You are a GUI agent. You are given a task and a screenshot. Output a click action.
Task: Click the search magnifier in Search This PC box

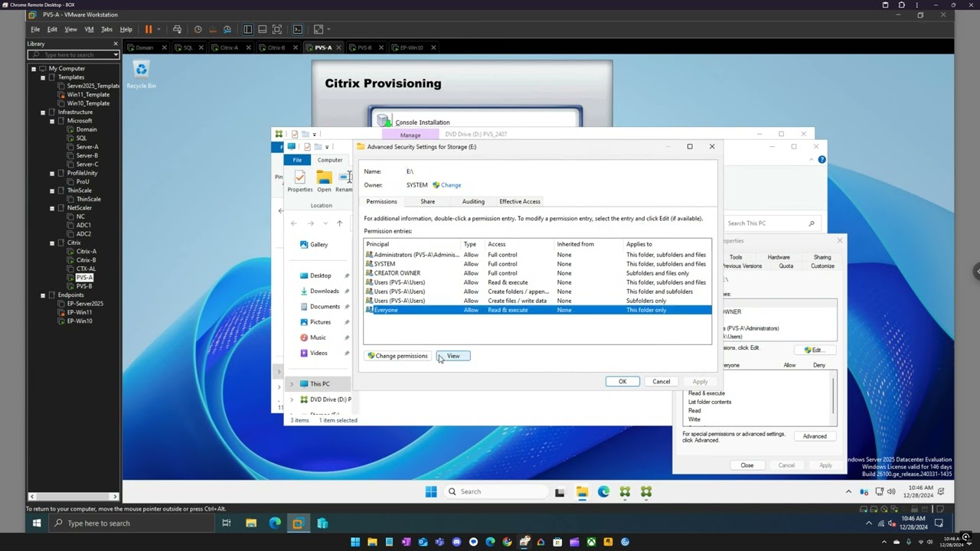pyautogui.click(x=812, y=223)
